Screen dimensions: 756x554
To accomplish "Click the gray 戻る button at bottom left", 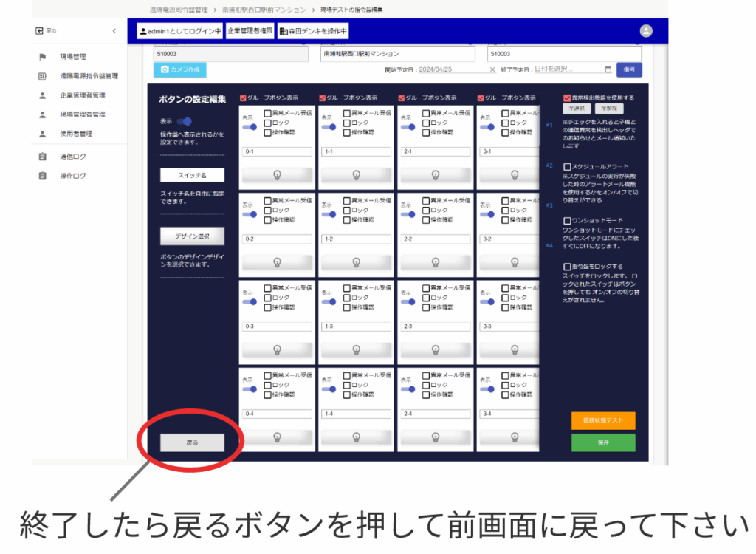I will point(192,442).
